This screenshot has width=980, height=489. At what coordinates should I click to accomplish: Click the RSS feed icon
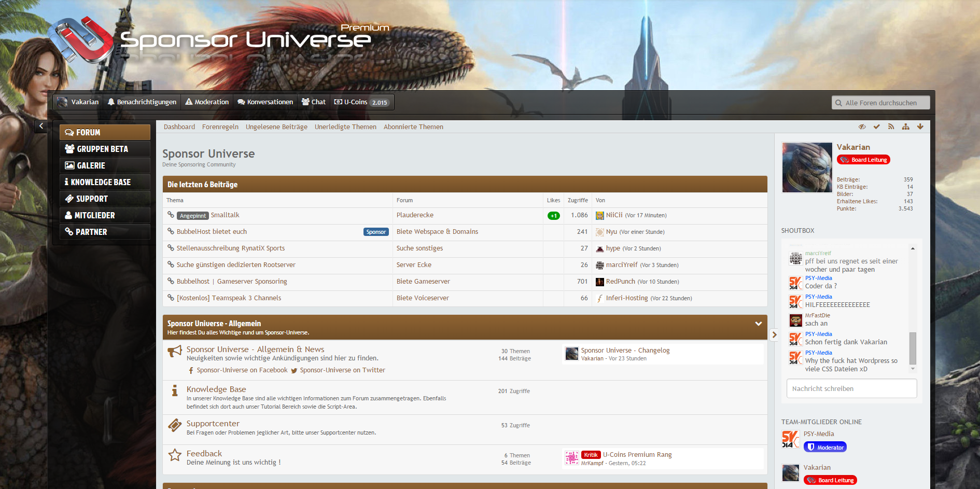tap(891, 127)
